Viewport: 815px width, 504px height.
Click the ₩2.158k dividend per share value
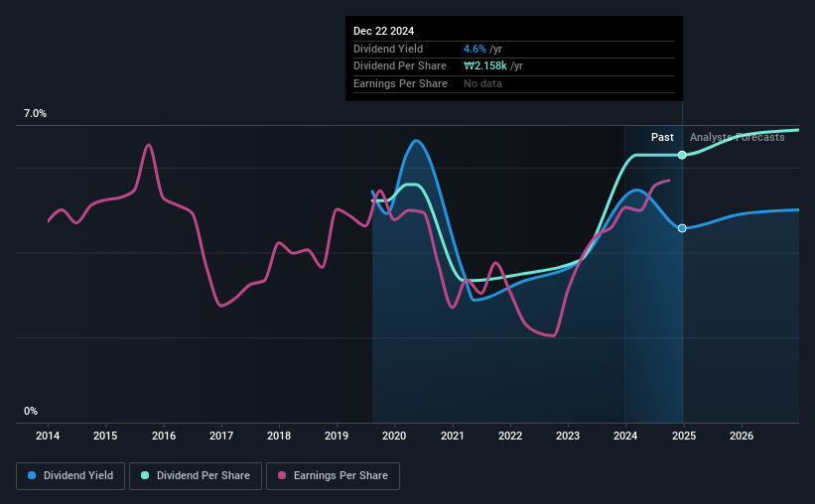click(x=485, y=66)
